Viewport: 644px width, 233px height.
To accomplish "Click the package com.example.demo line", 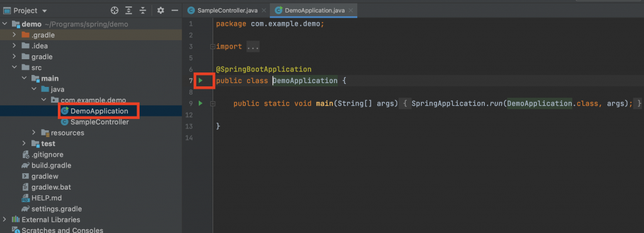I will tap(270, 24).
